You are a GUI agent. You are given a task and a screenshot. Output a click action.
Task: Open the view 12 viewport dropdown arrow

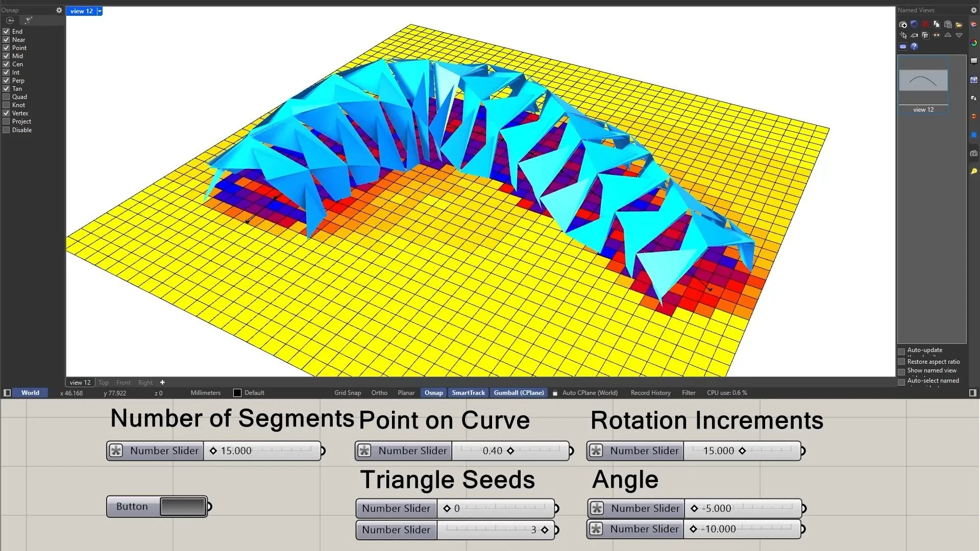tap(100, 11)
